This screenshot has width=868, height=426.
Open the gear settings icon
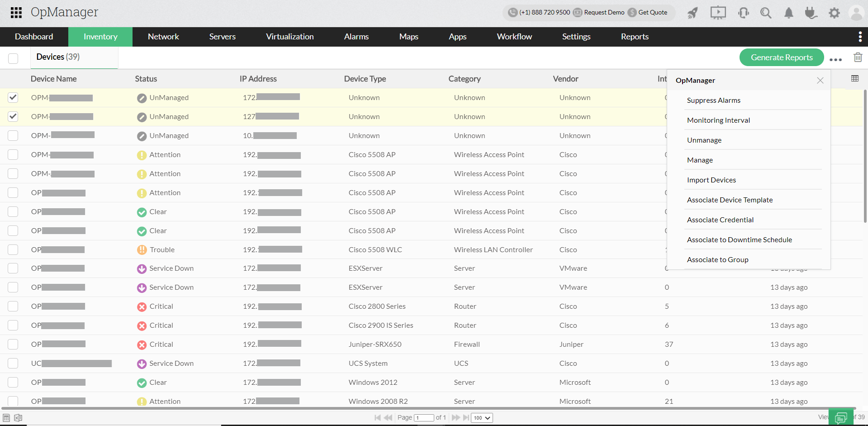pyautogui.click(x=834, y=13)
